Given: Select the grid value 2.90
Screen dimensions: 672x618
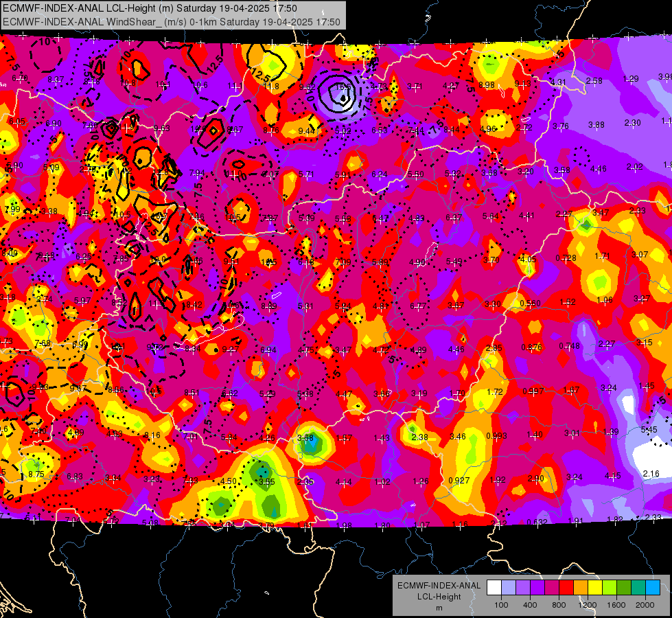Looking at the screenshot, I should point(535,478).
